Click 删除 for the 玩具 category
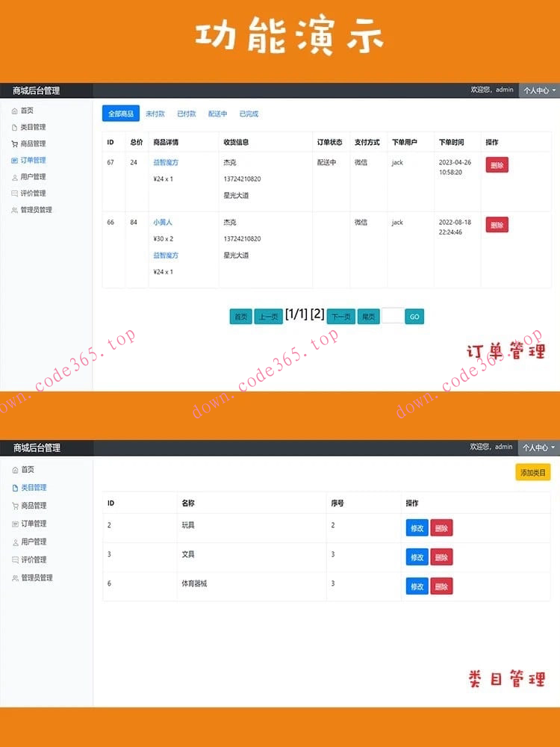 pyautogui.click(x=441, y=528)
